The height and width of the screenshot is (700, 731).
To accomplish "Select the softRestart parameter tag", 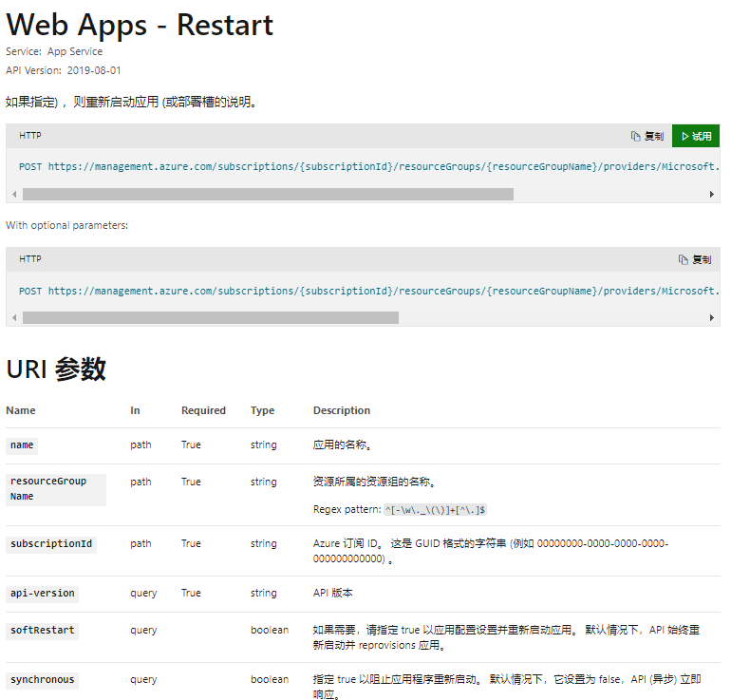I will 42,630.
